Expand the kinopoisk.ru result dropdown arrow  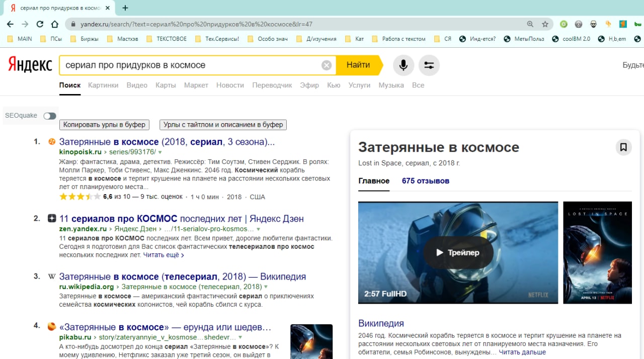pyautogui.click(x=160, y=152)
